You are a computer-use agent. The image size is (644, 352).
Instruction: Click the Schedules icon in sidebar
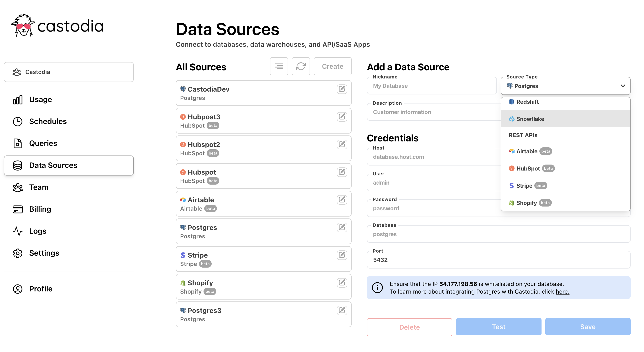(17, 121)
